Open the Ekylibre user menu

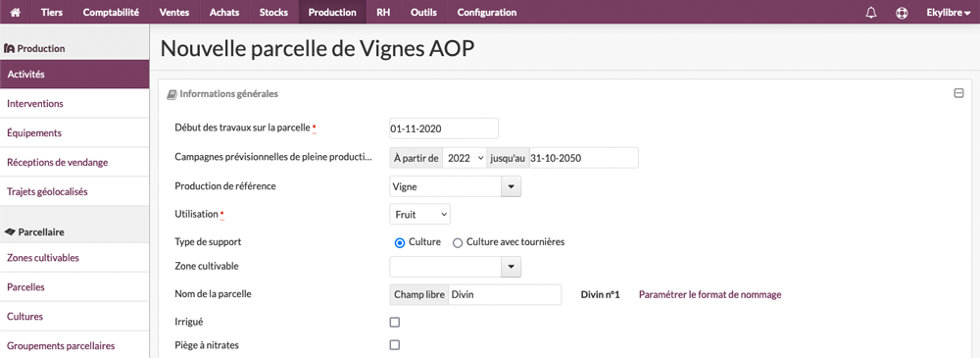948,12
